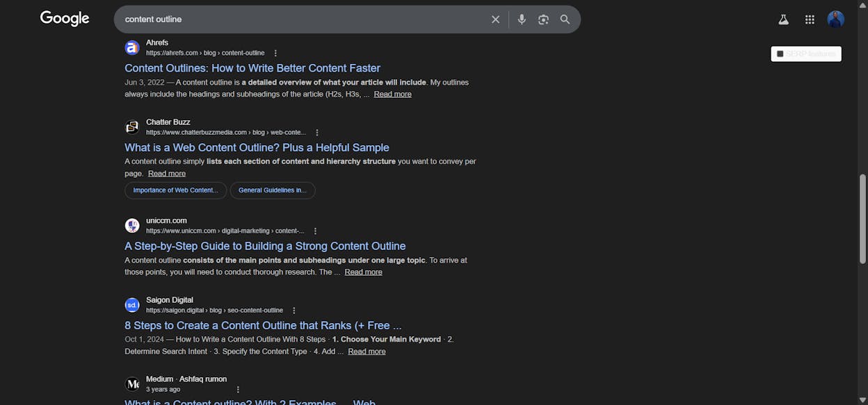Open What is a Web Content Outline link
Viewport: 868px width, 405px height.
[x=257, y=147]
